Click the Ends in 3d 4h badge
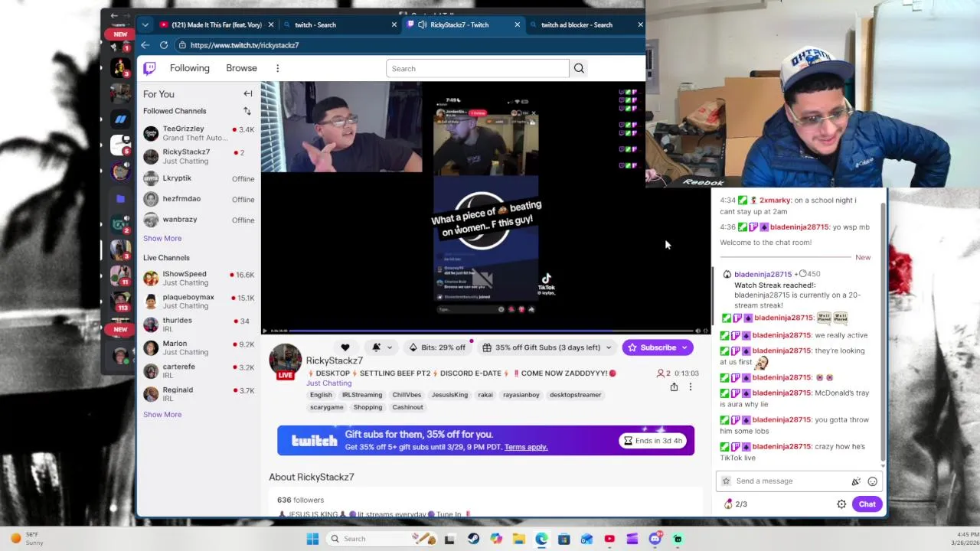Viewport: 980px width, 551px height. [653, 441]
